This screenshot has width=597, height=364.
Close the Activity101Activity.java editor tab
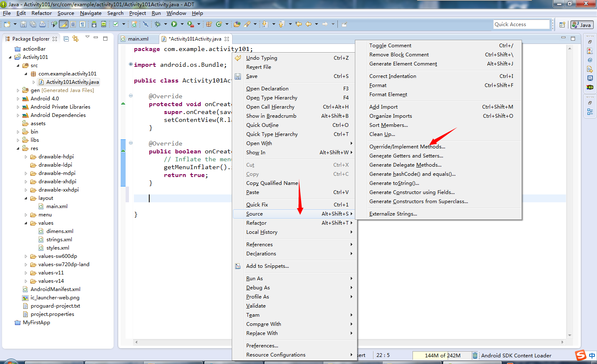click(x=227, y=39)
